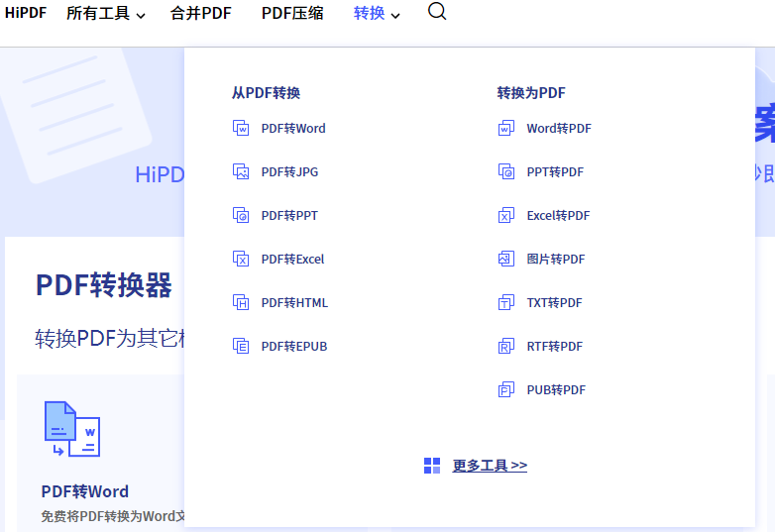Screen dimensions: 775x532
Task: Go to HiPDF home via logo
Action: coord(26,13)
